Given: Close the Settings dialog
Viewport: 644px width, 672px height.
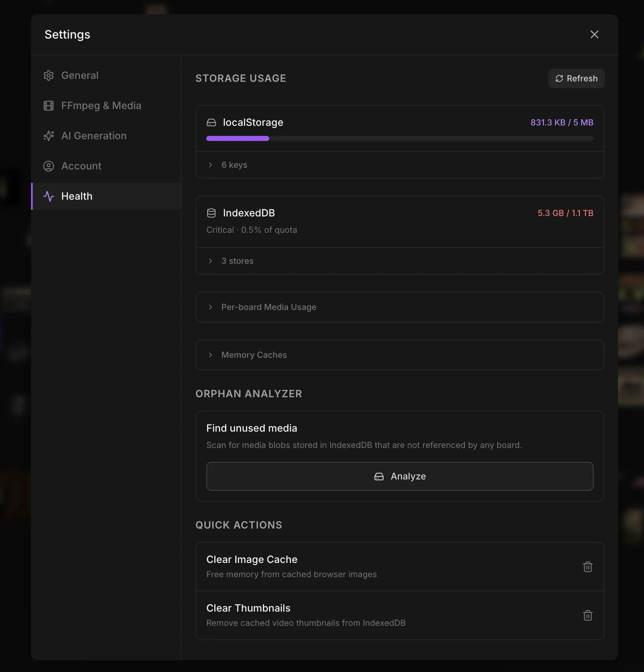Looking at the screenshot, I should [594, 34].
